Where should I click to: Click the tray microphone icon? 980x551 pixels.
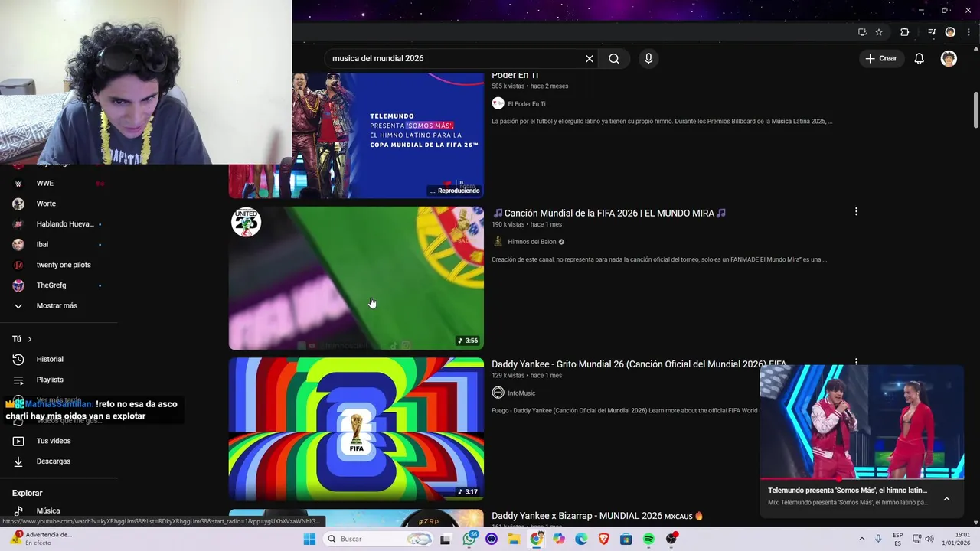(x=878, y=540)
